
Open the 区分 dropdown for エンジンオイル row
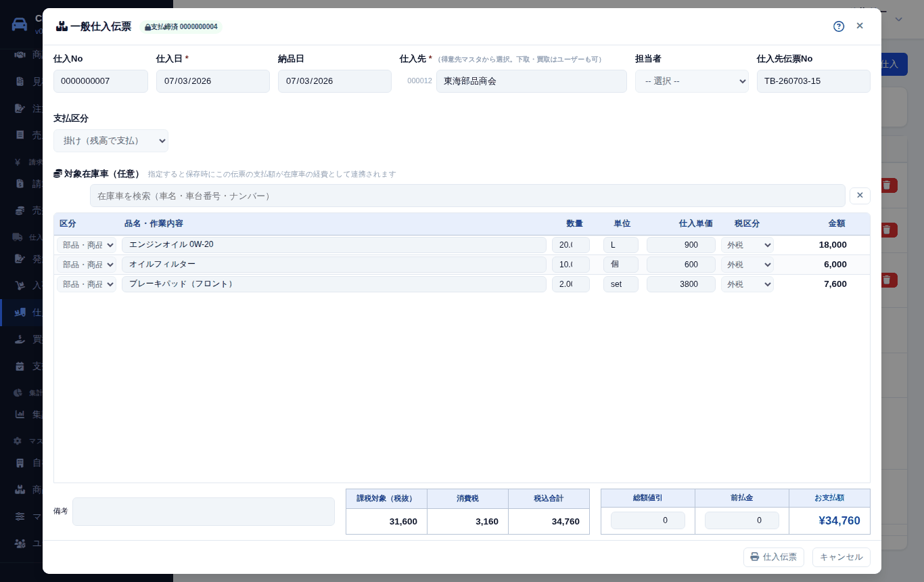[87, 245]
